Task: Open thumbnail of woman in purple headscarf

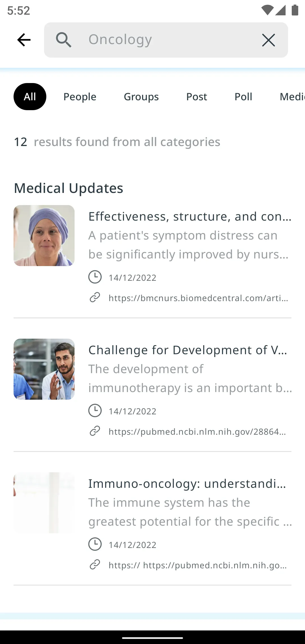Action: click(44, 236)
